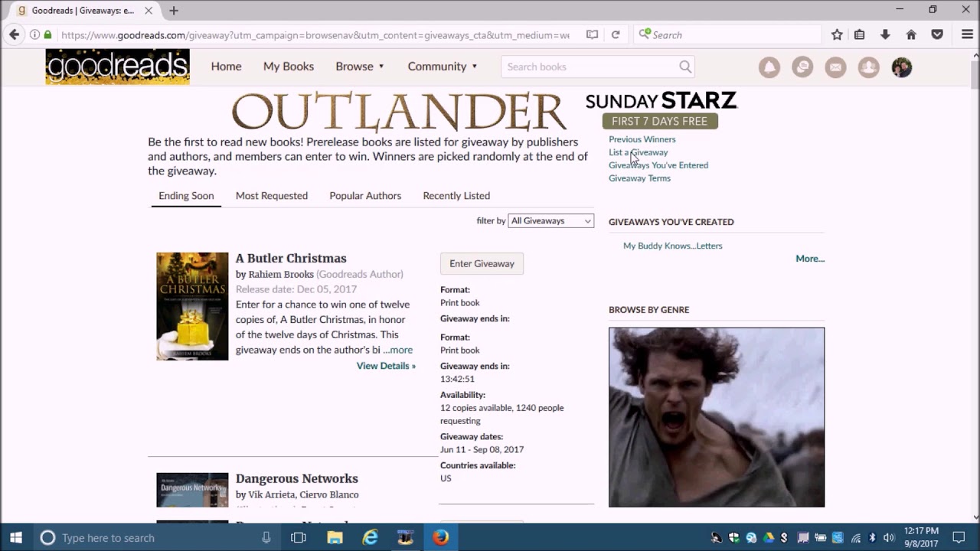
Task: Open the messages envelope icon
Action: [x=835, y=67]
